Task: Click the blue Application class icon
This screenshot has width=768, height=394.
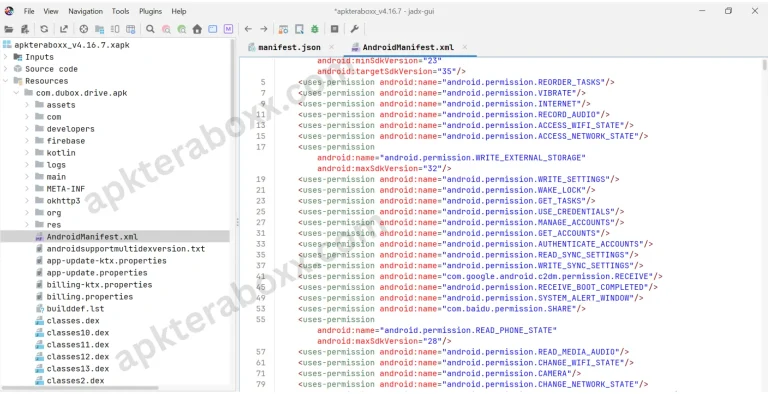Action: click(213, 29)
